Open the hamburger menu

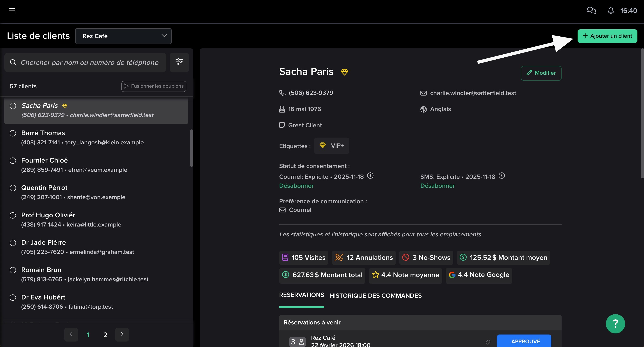12,11
